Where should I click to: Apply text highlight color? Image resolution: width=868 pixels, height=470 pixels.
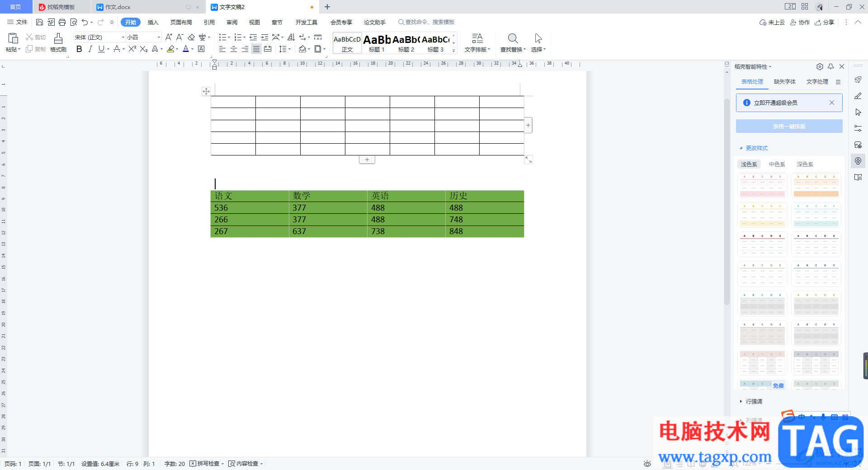(170, 49)
